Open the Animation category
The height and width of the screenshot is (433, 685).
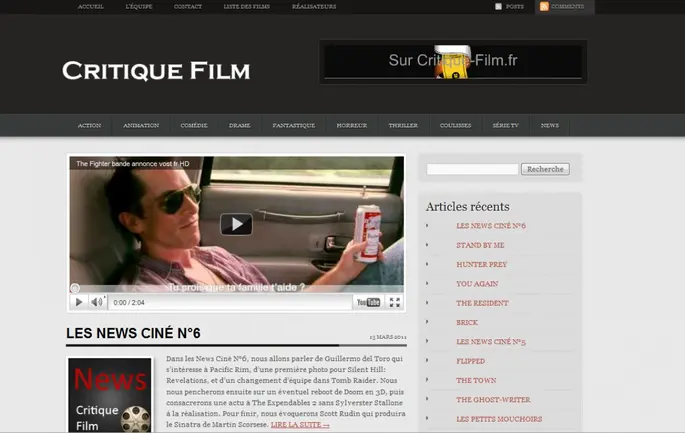(x=141, y=126)
